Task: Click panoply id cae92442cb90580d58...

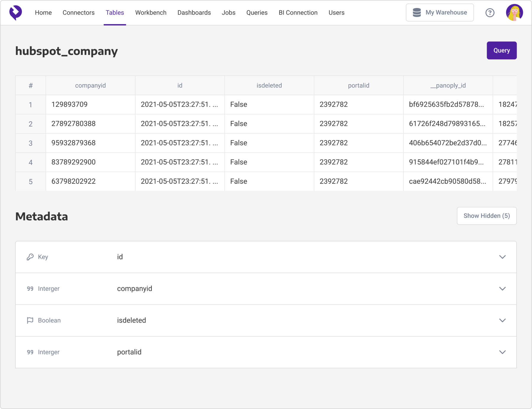Action: click(x=448, y=181)
